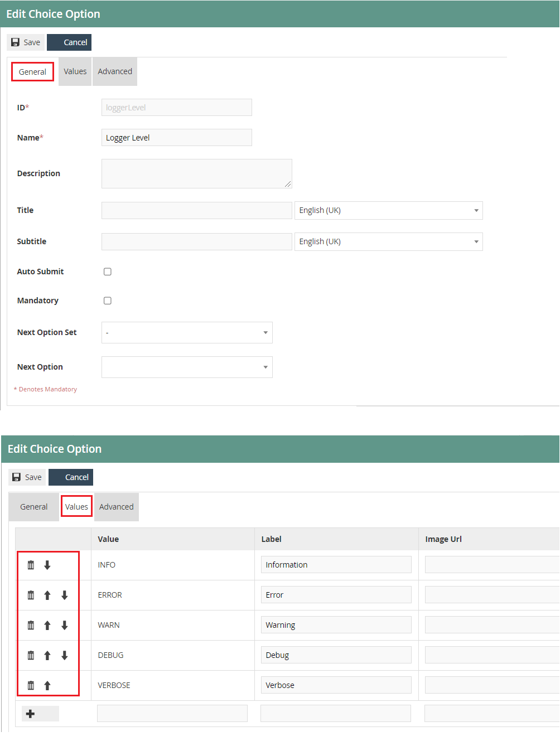Click the Cancel button
The height and width of the screenshot is (746, 560).
click(69, 42)
